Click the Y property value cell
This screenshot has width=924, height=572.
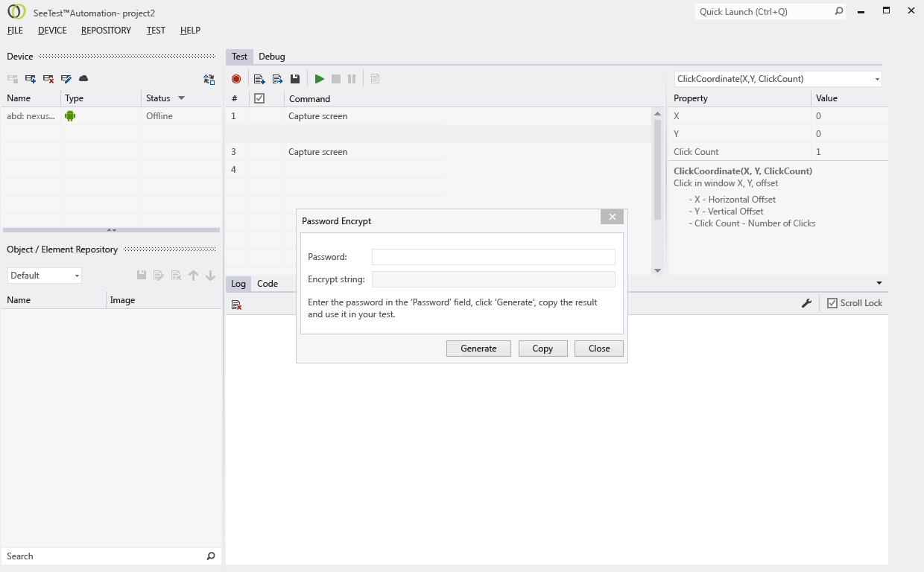(x=849, y=134)
